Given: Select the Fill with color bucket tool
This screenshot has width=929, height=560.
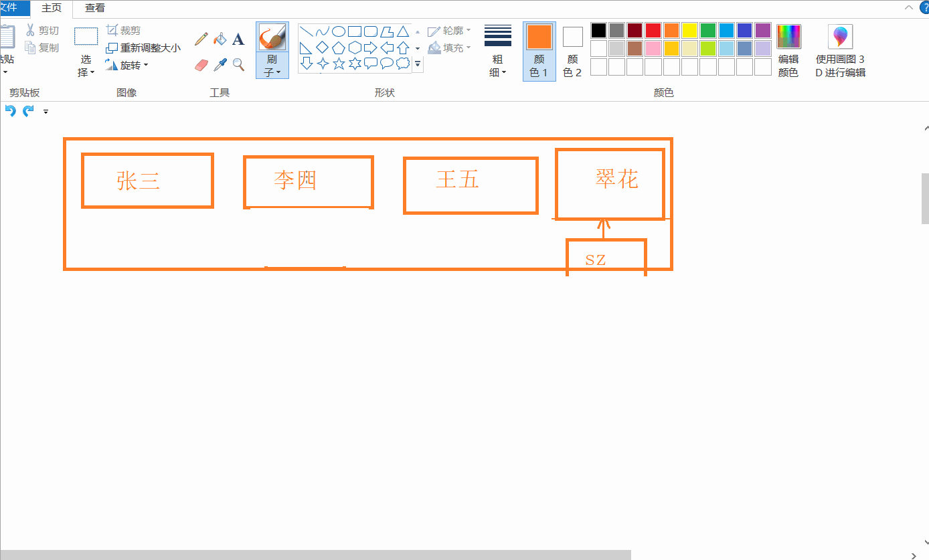Looking at the screenshot, I should coord(220,39).
